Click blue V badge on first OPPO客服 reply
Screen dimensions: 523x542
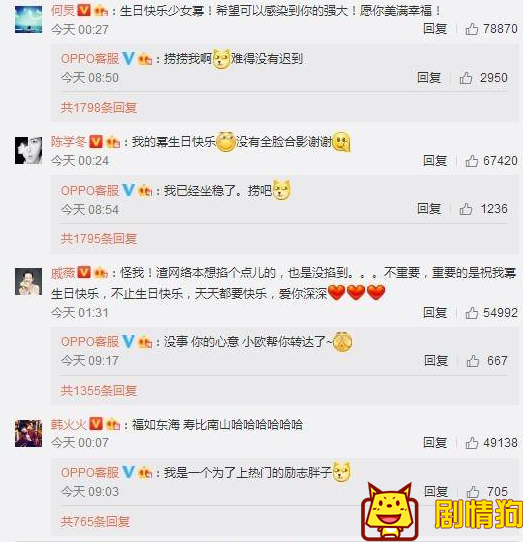coord(128,58)
